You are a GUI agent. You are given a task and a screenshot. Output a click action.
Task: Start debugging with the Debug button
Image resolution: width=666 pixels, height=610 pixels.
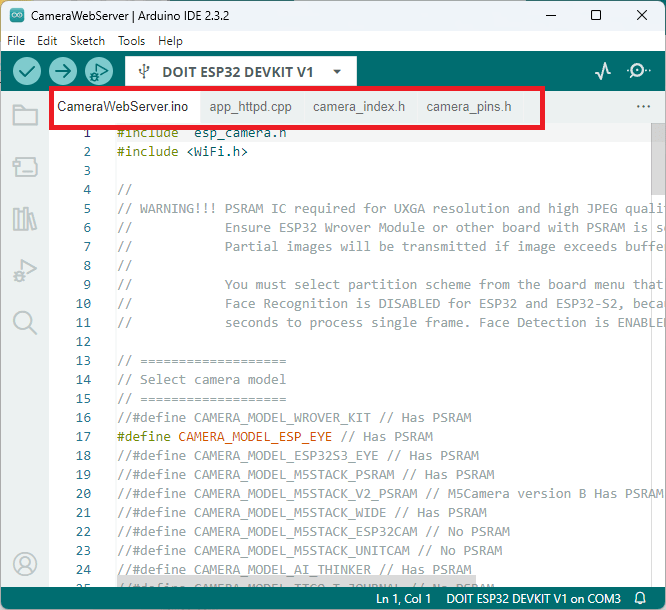click(x=98, y=71)
